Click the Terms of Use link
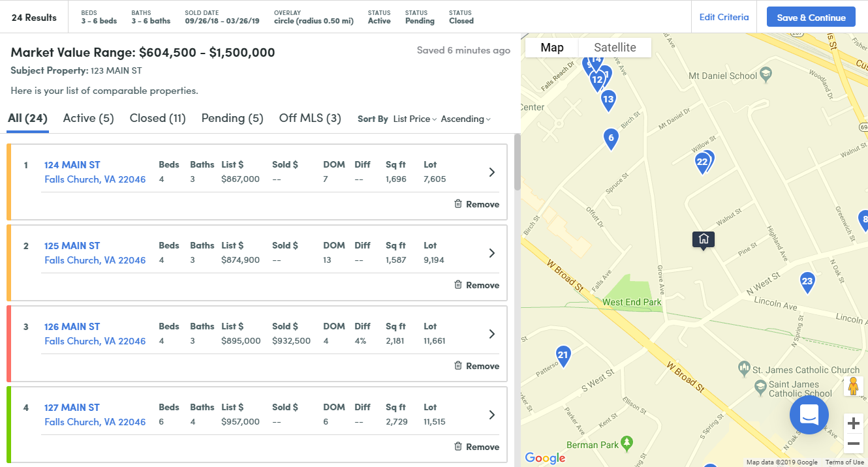The width and height of the screenshot is (868, 467). pos(845,462)
